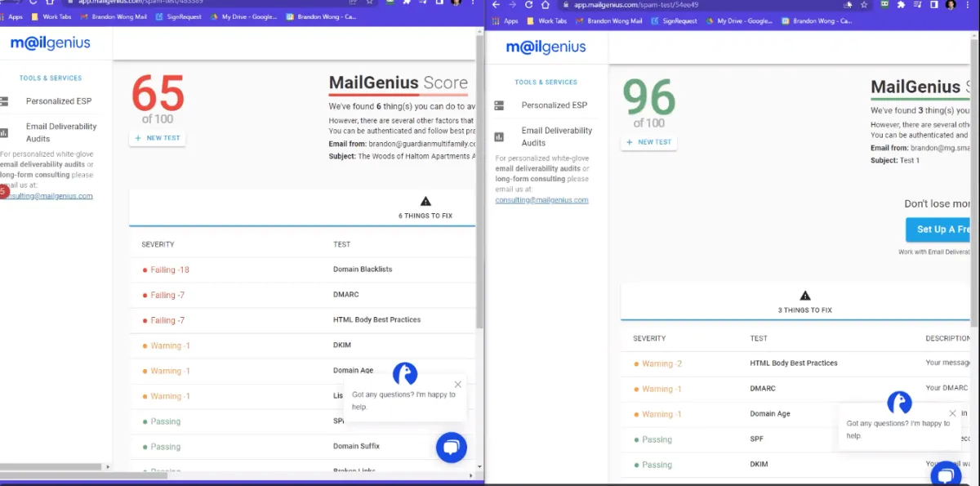Click the Severity column header in right window
980x486 pixels.
[x=649, y=338]
